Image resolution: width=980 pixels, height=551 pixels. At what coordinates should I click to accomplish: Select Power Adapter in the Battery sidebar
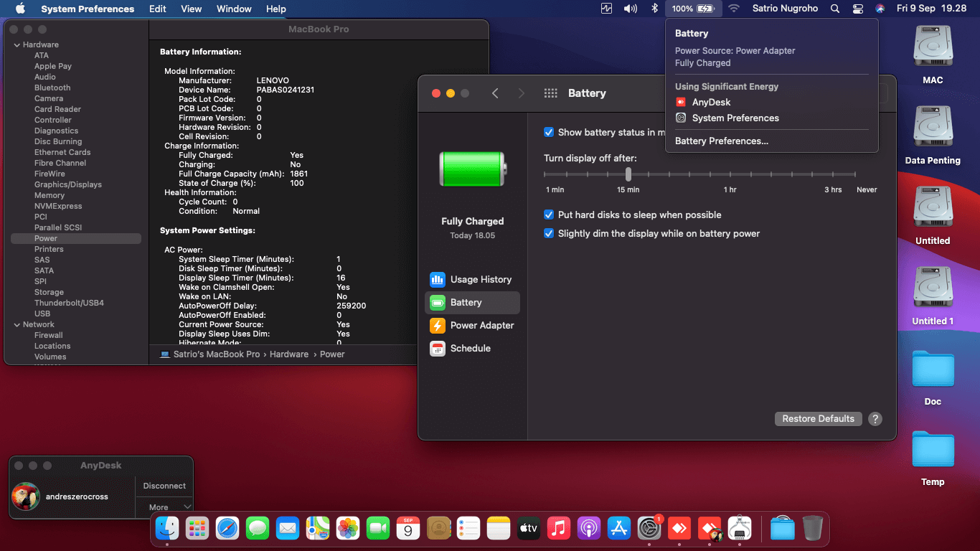(x=472, y=326)
